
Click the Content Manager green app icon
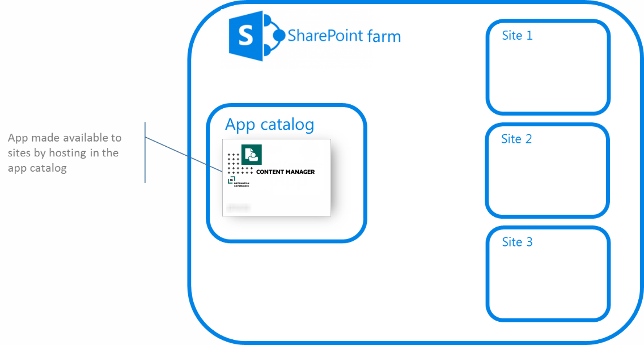(251, 154)
